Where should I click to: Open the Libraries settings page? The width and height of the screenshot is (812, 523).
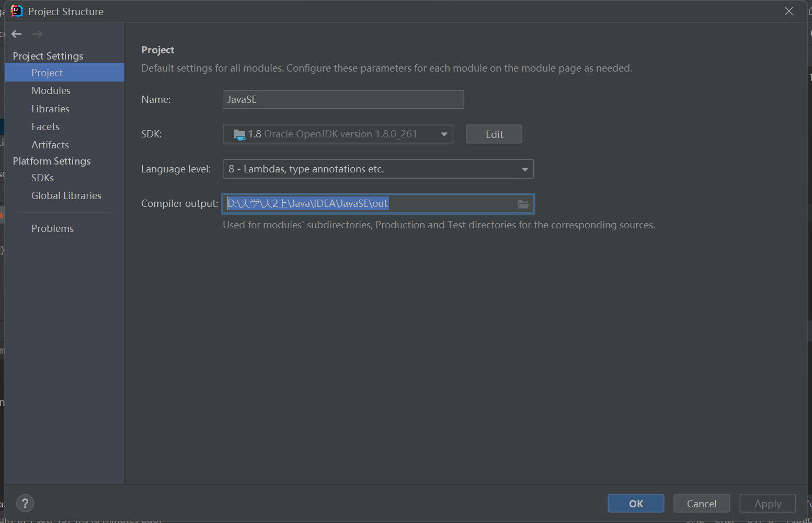tap(50, 109)
